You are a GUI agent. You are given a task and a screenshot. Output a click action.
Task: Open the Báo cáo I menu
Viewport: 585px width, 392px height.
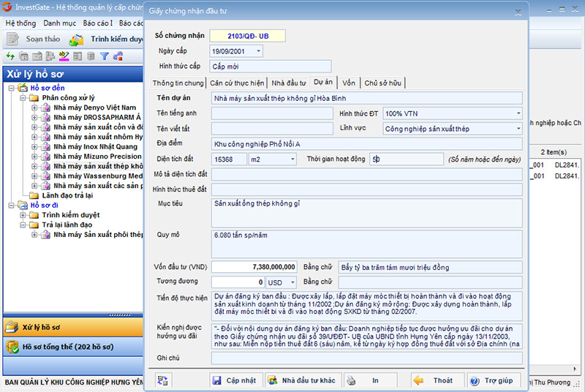pos(98,23)
